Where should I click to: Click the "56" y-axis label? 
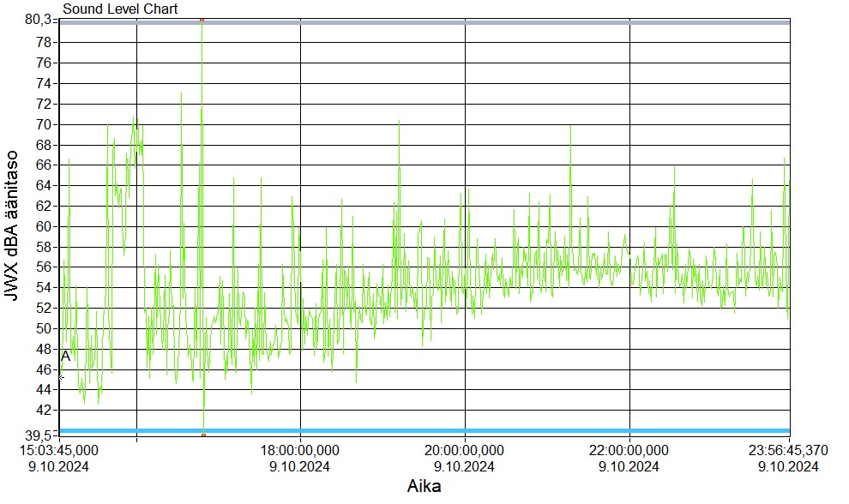pyautogui.click(x=44, y=267)
